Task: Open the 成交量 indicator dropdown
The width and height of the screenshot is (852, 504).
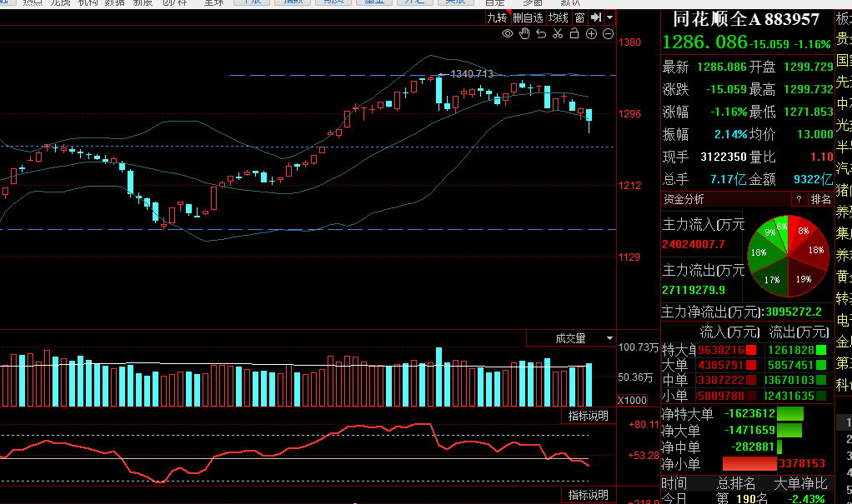Action: coord(609,338)
